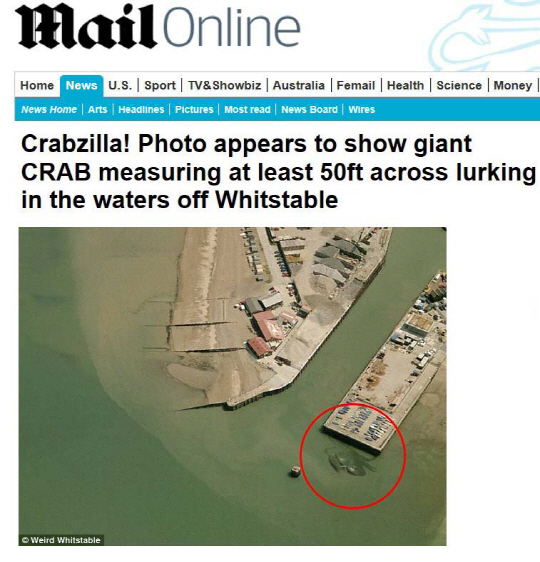The height and width of the screenshot is (562, 540).
Task: Open the Money section
Action: 512,86
